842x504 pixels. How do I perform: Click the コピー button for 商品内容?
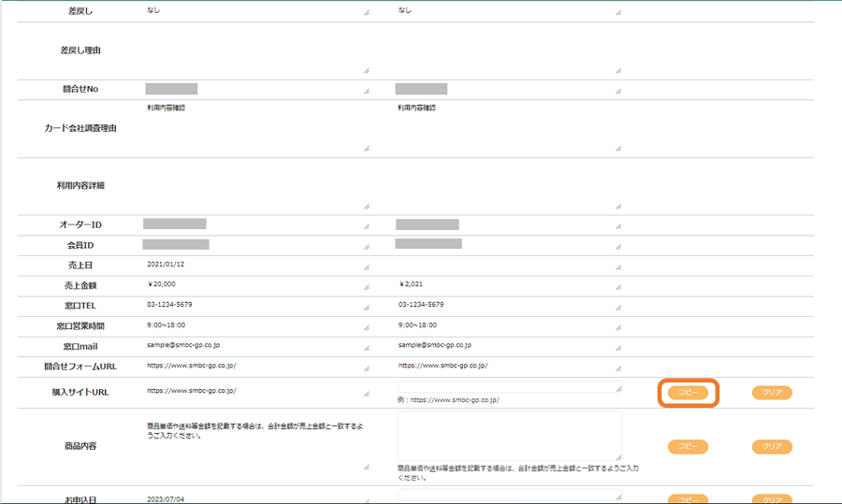[x=688, y=447]
